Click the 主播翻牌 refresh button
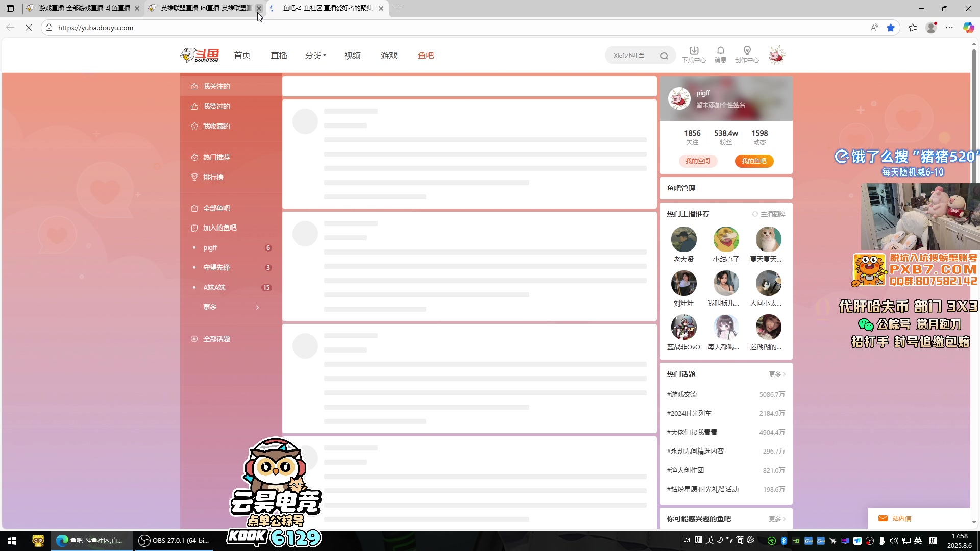The height and width of the screenshot is (551, 980). (768, 214)
